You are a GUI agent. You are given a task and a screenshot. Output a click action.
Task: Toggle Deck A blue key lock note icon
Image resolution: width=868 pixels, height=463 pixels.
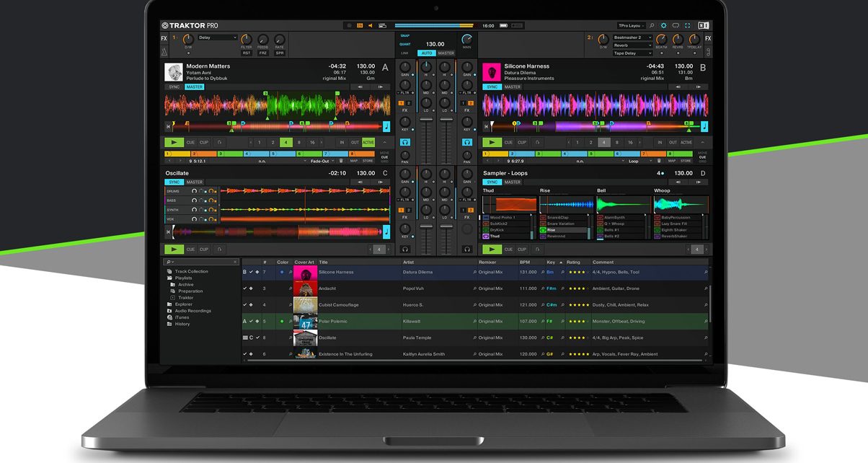pos(386,126)
